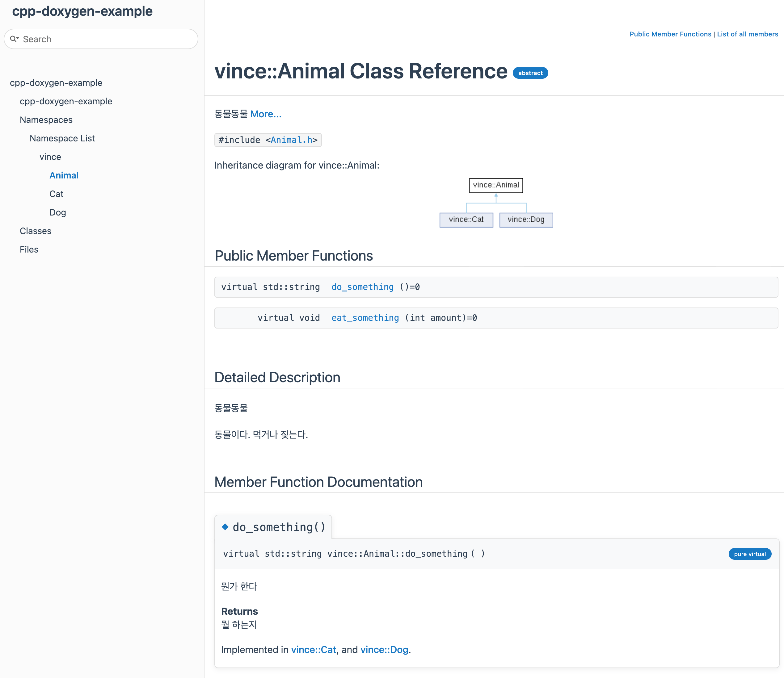This screenshot has width=784, height=678.
Task: Click the abstract badge next to title
Action: click(x=530, y=73)
